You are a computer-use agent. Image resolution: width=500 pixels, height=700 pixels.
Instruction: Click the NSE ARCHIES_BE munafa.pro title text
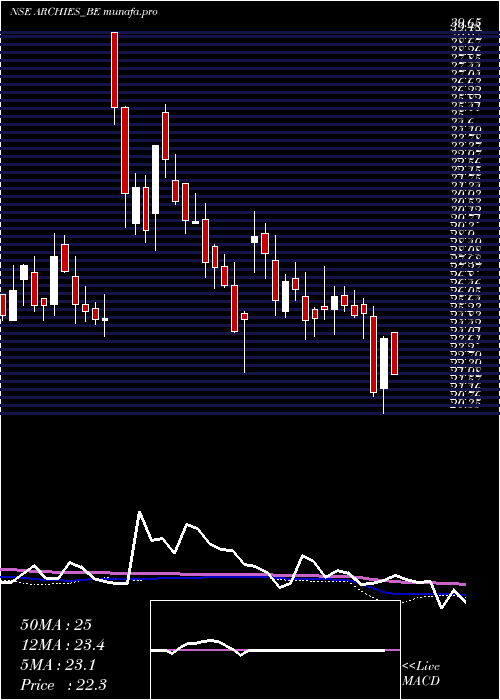click(x=83, y=12)
